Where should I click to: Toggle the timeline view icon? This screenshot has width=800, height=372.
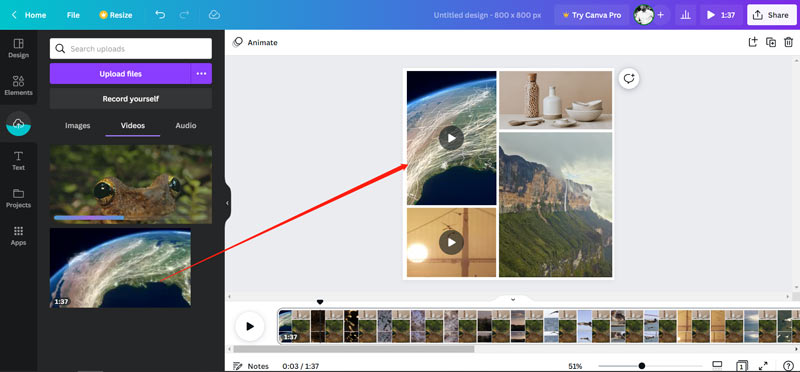pyautogui.click(x=717, y=365)
